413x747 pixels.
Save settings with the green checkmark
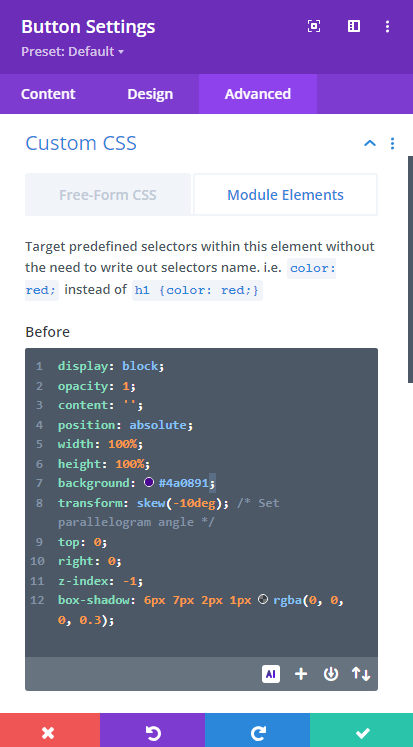[x=362, y=730]
